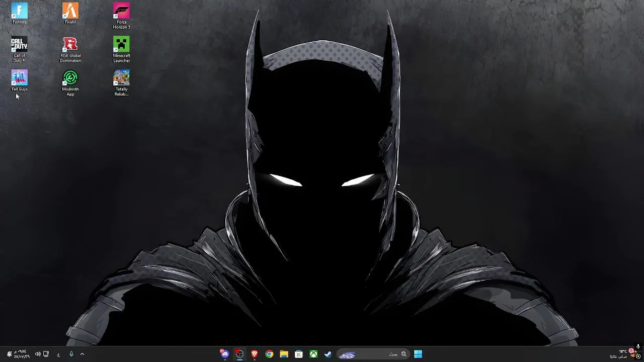
Task: Select the Call of Duty desktop icon
Action: click(x=20, y=50)
